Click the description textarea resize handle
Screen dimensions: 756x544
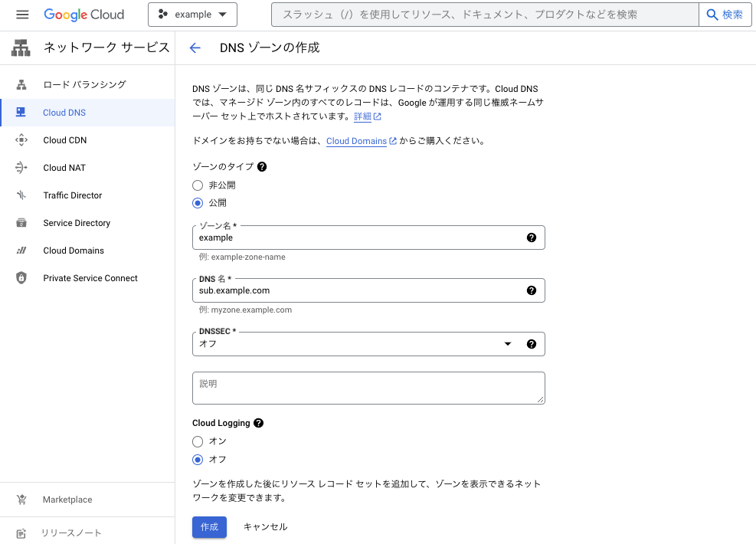[541, 399]
